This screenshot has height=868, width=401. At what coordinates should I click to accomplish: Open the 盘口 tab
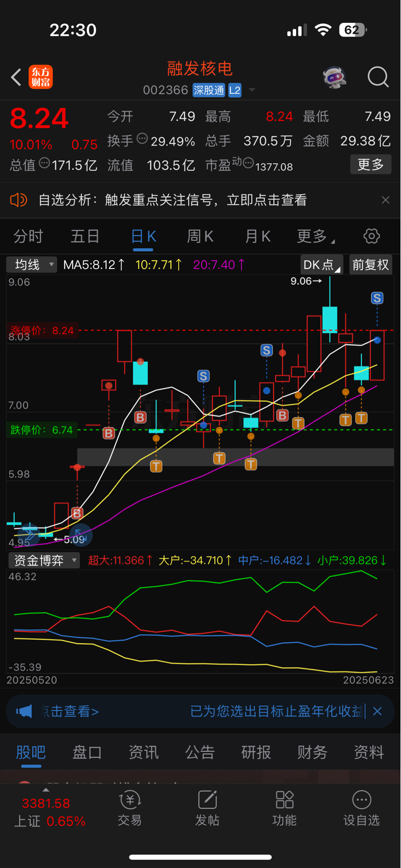87,752
